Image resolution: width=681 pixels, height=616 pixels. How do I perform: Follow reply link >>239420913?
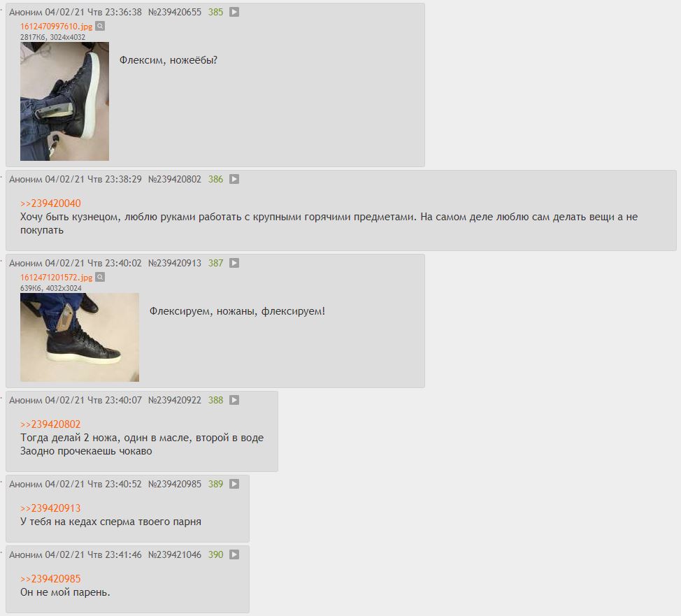(50, 508)
